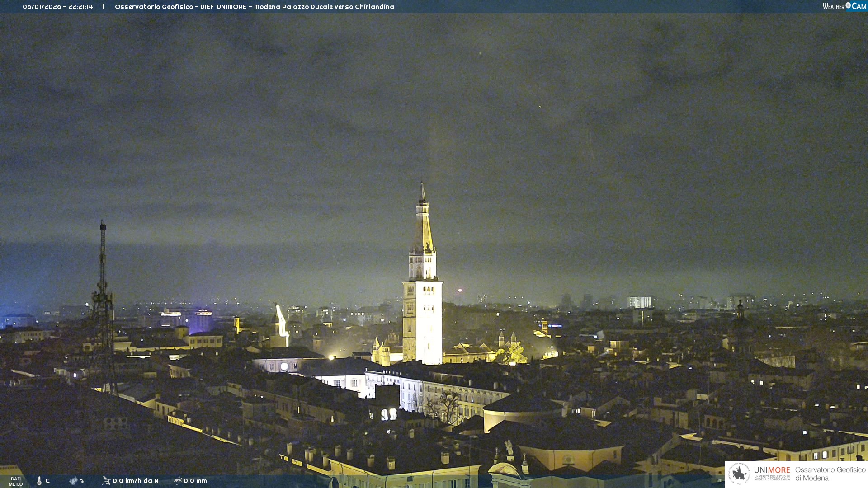This screenshot has height=488, width=868.
Task: Click the illuminated Ghirlandina tower
Action: point(423,307)
